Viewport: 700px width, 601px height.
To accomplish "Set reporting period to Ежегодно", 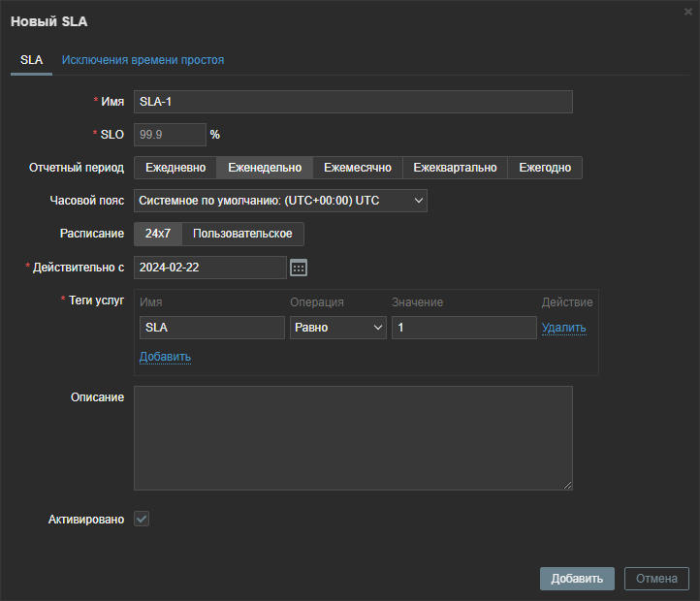I will point(545,168).
